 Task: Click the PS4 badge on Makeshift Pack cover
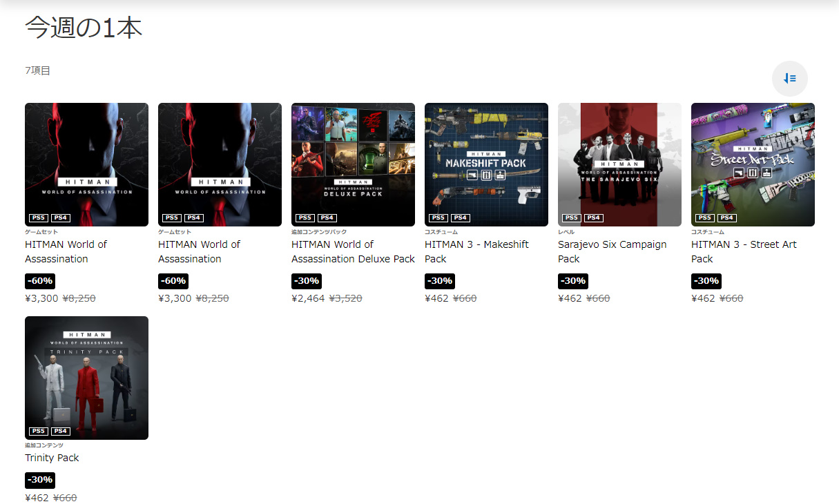pos(461,217)
